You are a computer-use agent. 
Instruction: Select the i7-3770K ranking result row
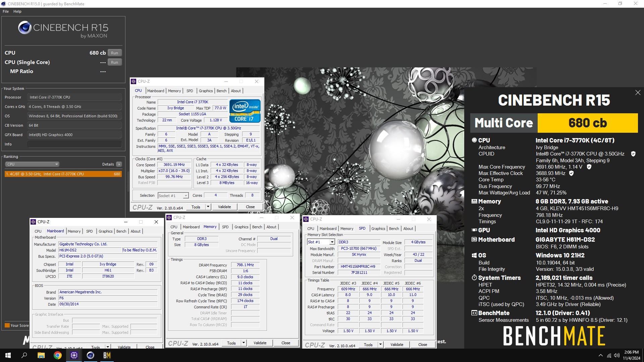pyautogui.click(x=63, y=174)
